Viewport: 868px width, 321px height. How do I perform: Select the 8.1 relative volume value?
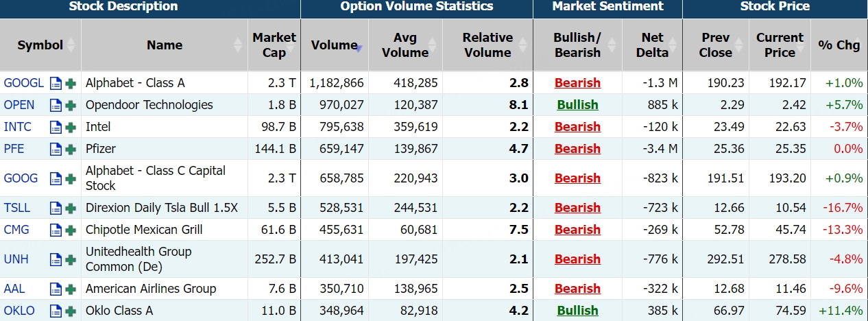pyautogui.click(x=519, y=105)
